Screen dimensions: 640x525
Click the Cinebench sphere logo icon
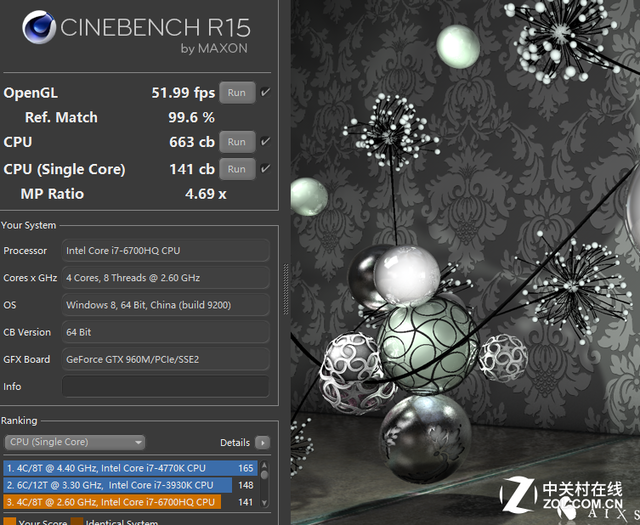(x=38, y=30)
